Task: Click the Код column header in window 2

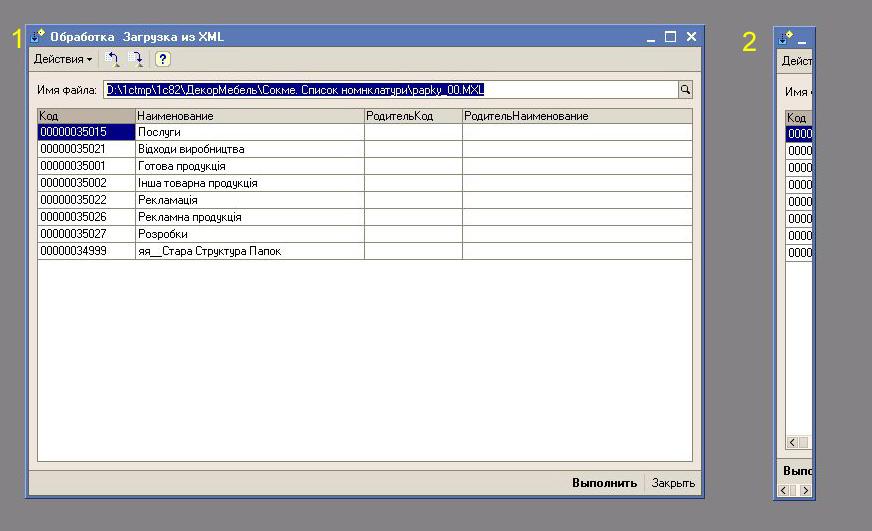Action: (x=799, y=117)
